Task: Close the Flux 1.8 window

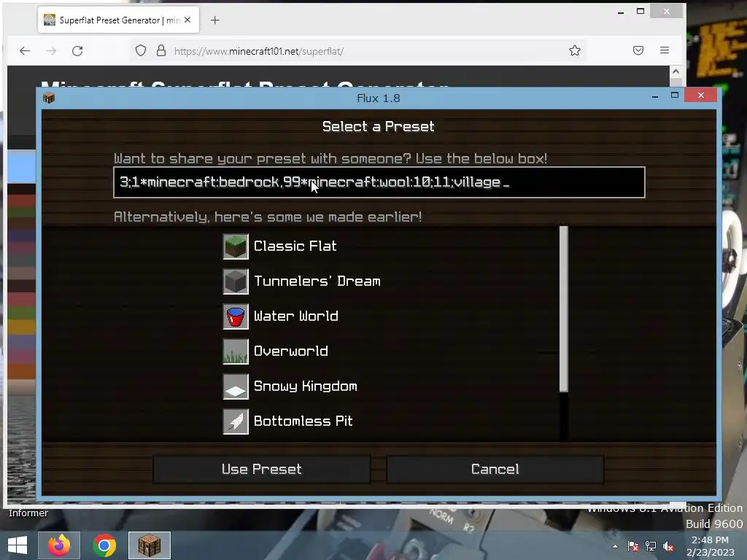Action: (701, 96)
